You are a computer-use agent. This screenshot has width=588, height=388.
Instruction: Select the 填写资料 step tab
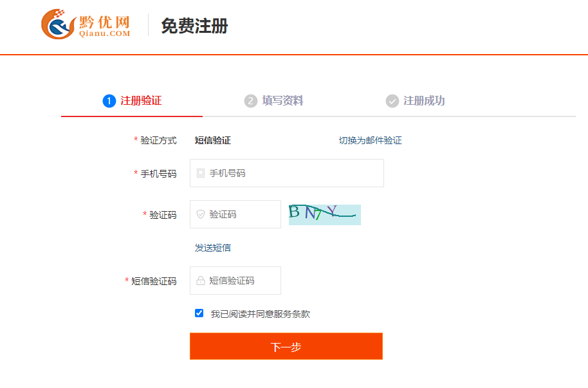coord(282,101)
